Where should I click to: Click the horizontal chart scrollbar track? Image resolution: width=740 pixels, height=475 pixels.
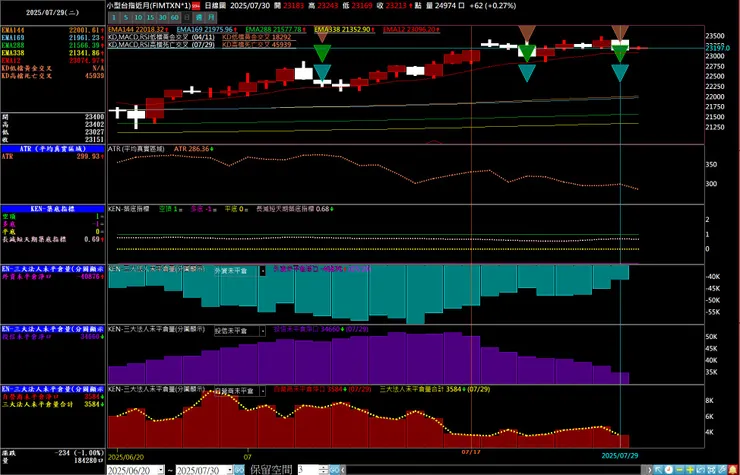click(x=496, y=470)
